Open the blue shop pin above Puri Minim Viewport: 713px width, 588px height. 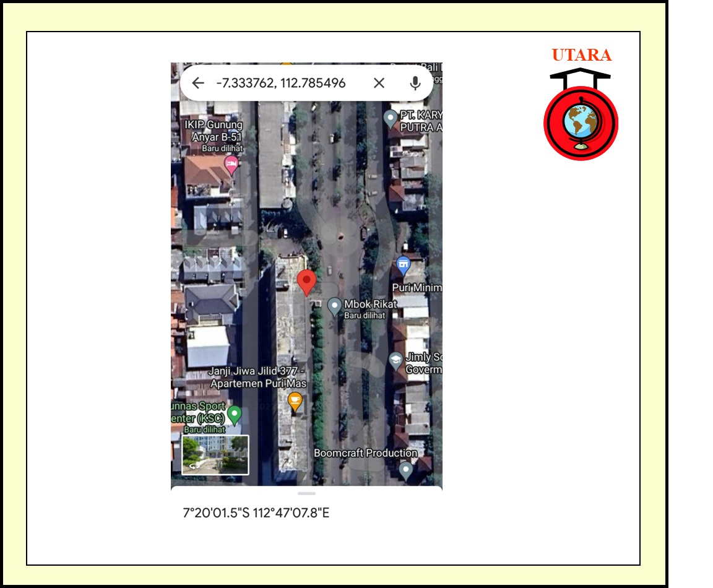(403, 266)
